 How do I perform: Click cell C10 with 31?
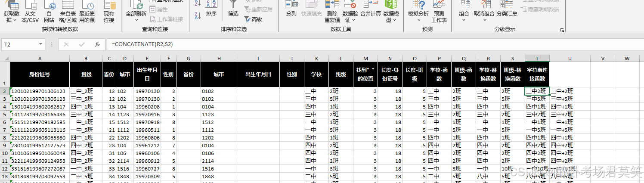tap(109, 153)
